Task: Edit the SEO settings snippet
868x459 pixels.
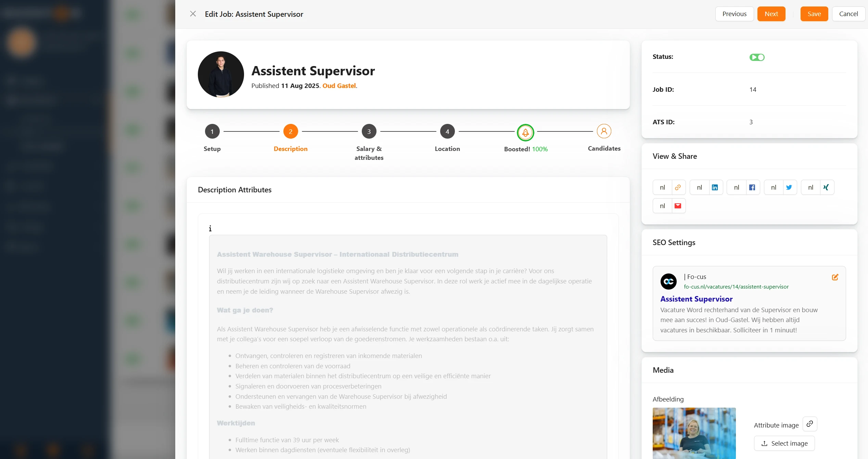Action: (835, 277)
